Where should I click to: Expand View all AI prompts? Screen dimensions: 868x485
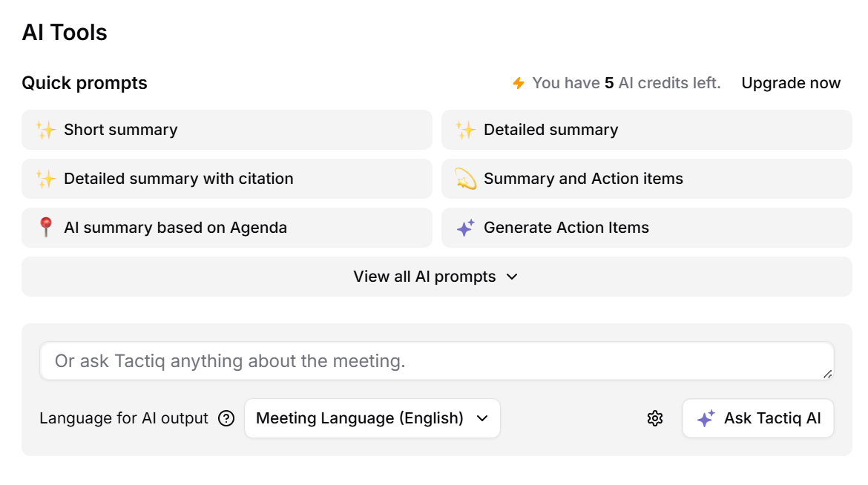click(424, 277)
